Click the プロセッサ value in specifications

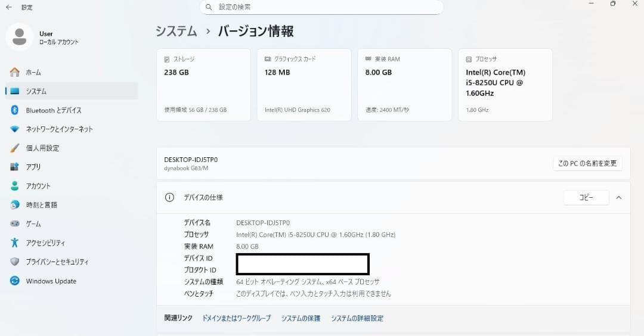[316, 235]
